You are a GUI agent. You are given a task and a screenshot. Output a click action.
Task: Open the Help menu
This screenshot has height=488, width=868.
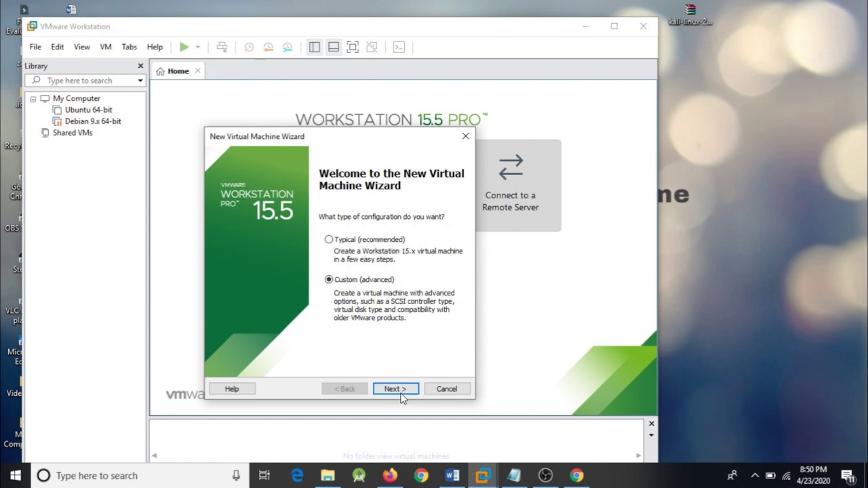(x=155, y=47)
